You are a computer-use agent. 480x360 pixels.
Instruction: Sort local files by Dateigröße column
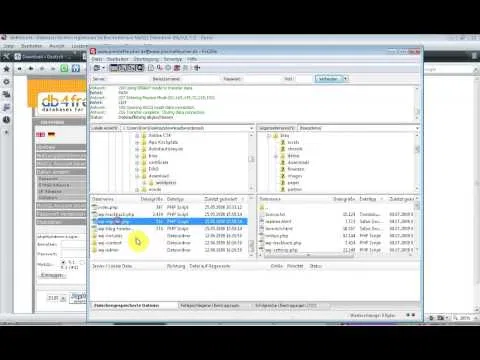coord(152,199)
